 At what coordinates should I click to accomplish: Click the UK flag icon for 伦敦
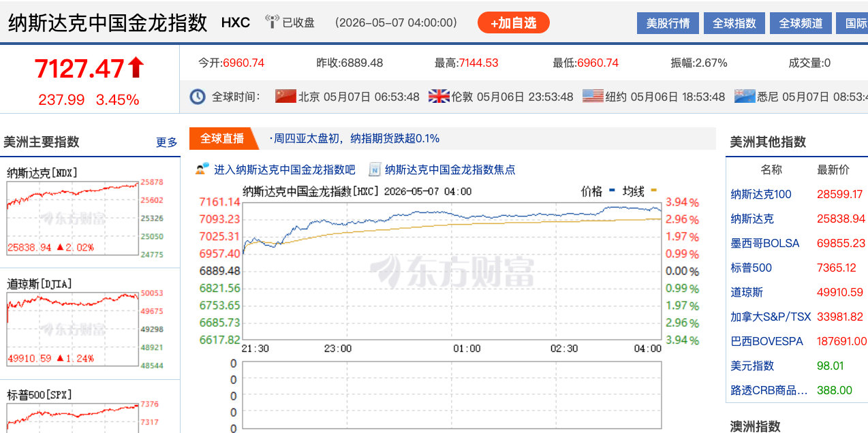[439, 96]
